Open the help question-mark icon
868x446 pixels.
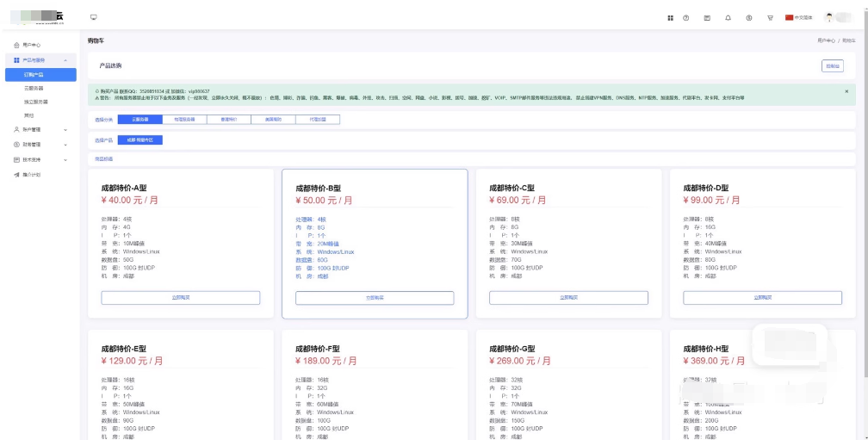[x=685, y=18]
